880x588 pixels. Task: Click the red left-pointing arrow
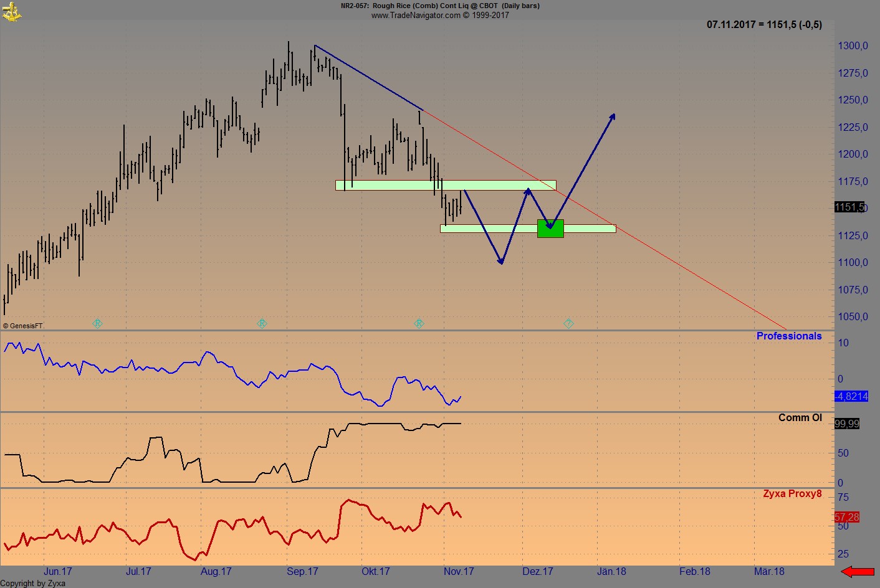click(x=858, y=571)
